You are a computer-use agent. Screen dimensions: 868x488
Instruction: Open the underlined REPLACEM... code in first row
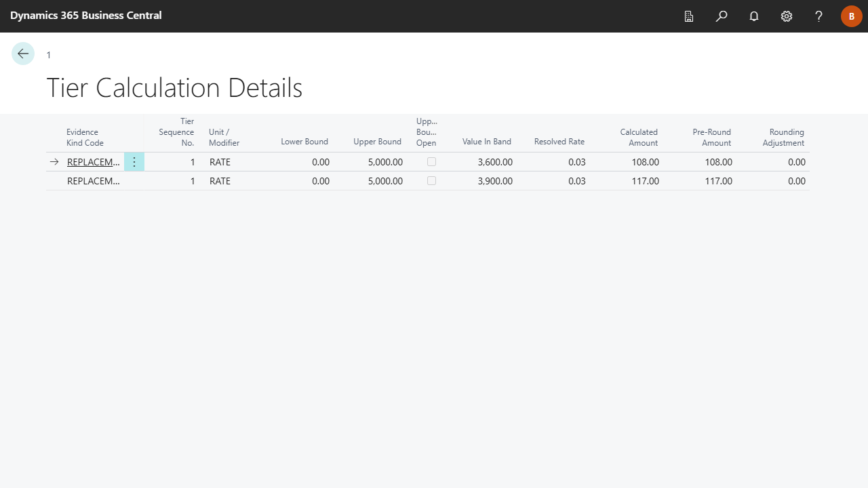tap(94, 163)
